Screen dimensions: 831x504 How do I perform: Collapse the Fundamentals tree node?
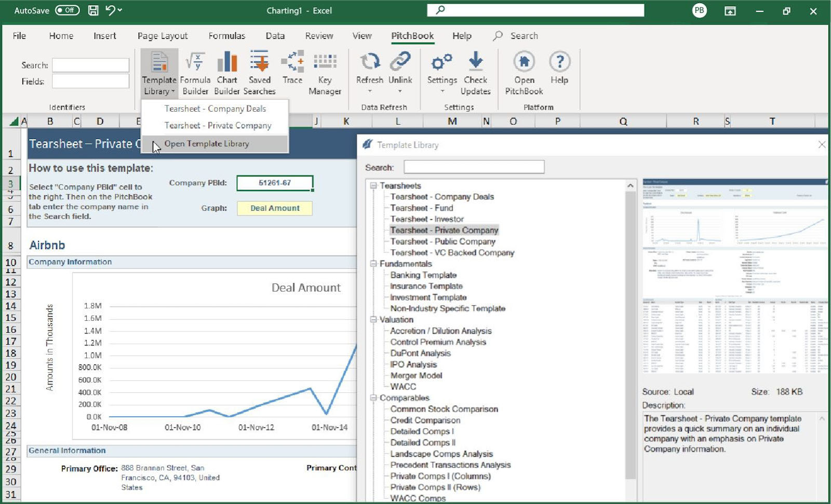point(373,264)
